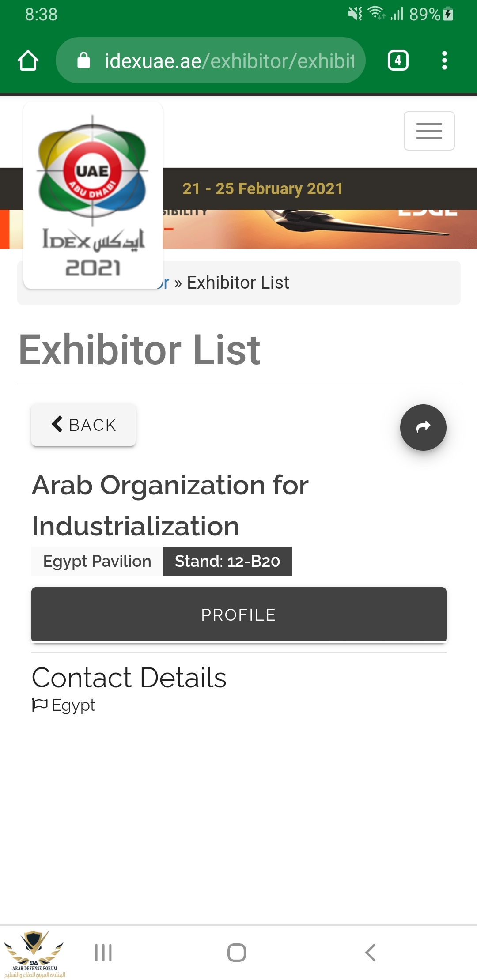Click the IDEX 2021 logo
This screenshot has height=980, width=477.
click(x=93, y=195)
